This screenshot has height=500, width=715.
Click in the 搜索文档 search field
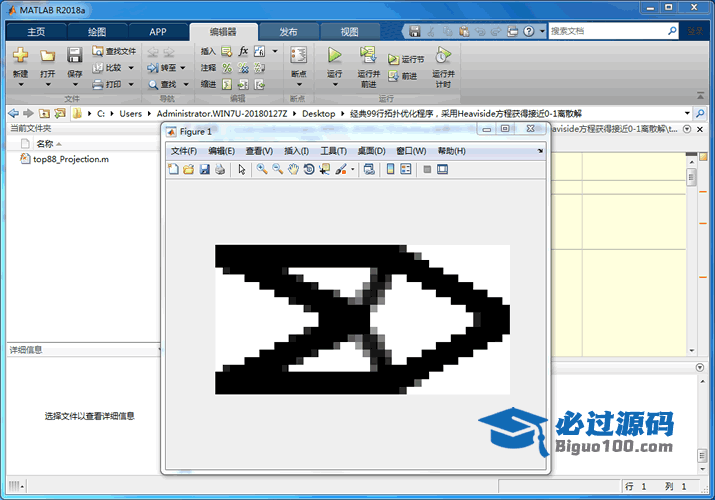point(606,31)
